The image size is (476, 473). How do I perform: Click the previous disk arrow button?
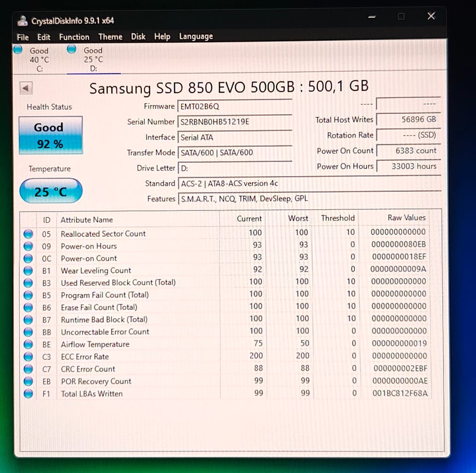26,88
